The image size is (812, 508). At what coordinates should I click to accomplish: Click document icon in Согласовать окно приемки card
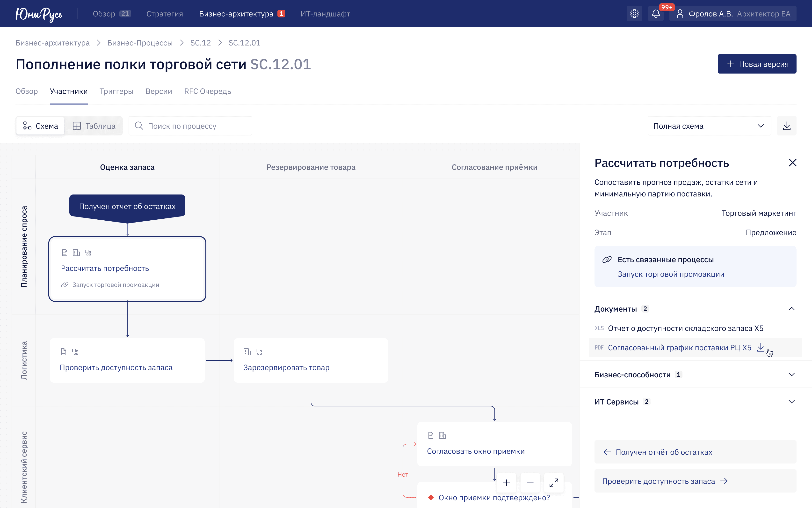click(x=431, y=435)
